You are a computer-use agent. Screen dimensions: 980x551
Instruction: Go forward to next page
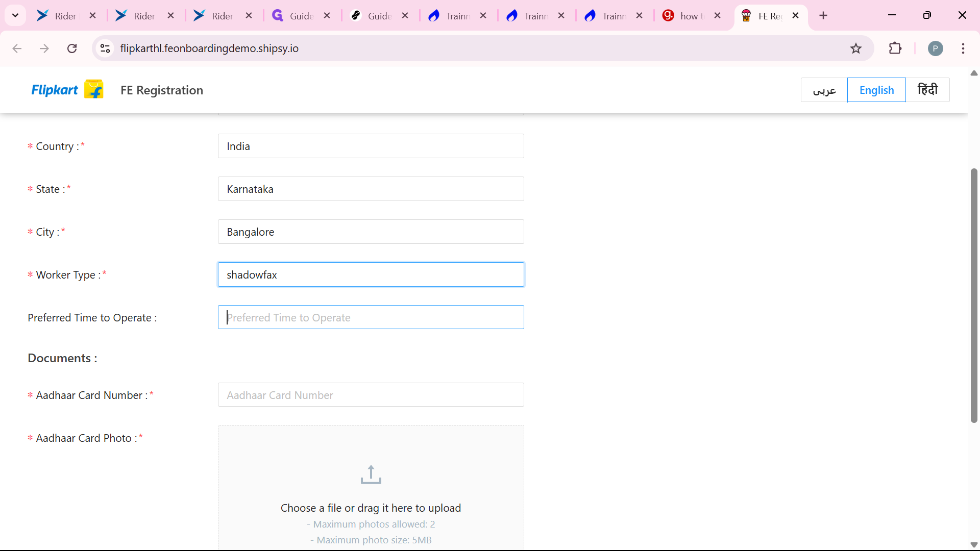coord(44,48)
